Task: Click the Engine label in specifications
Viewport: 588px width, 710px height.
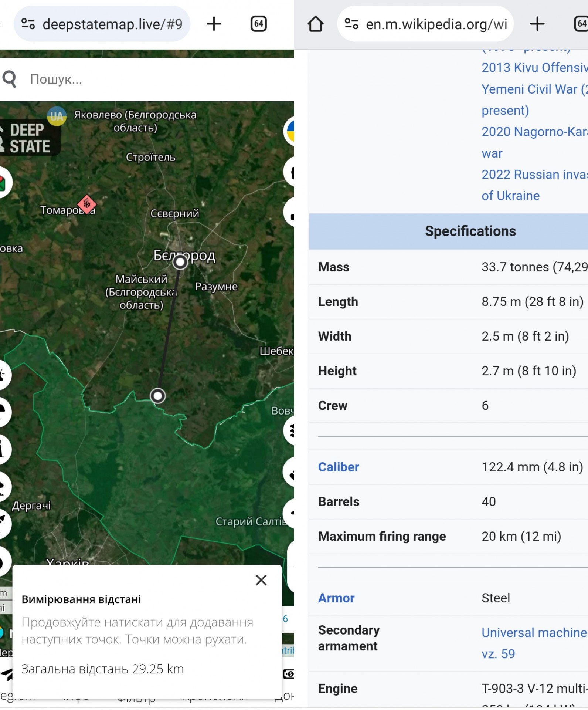Action: click(338, 689)
